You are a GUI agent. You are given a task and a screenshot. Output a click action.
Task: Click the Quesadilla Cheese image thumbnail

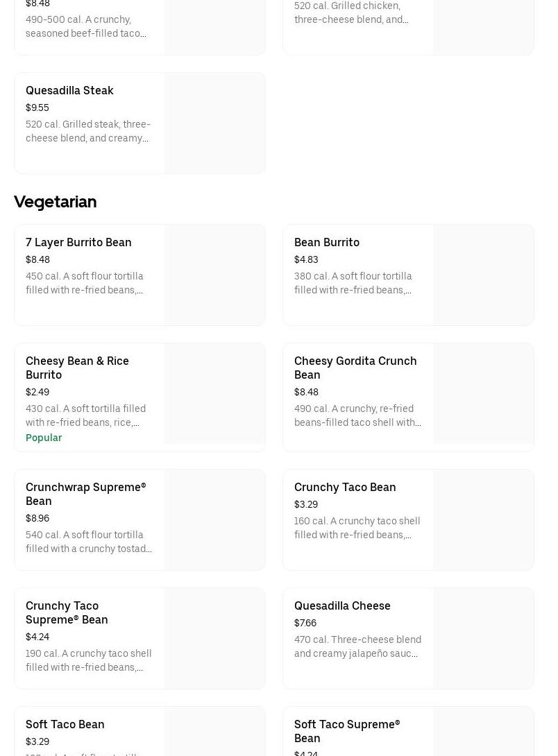click(x=483, y=638)
